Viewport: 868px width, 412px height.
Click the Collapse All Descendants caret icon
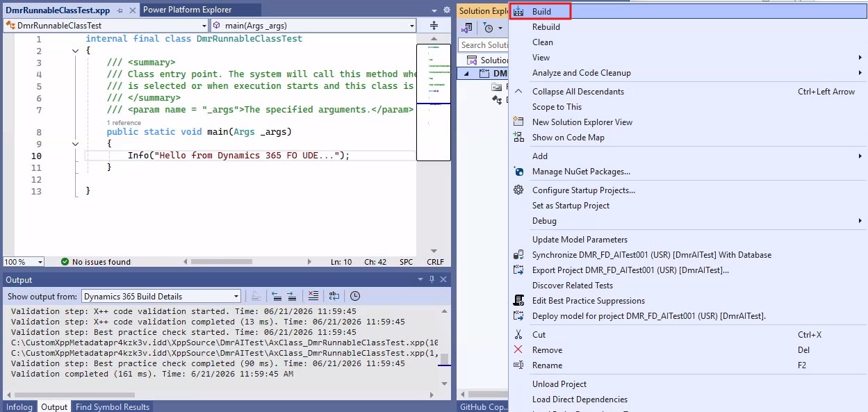click(x=518, y=91)
